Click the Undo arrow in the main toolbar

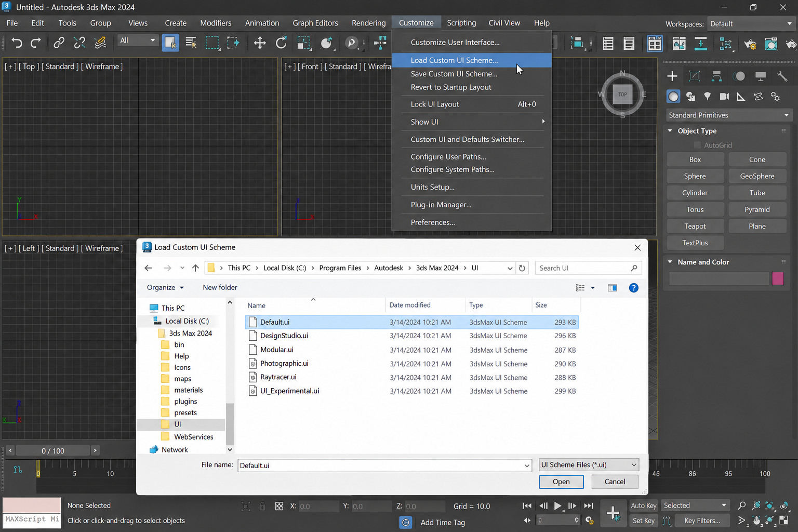(x=17, y=43)
